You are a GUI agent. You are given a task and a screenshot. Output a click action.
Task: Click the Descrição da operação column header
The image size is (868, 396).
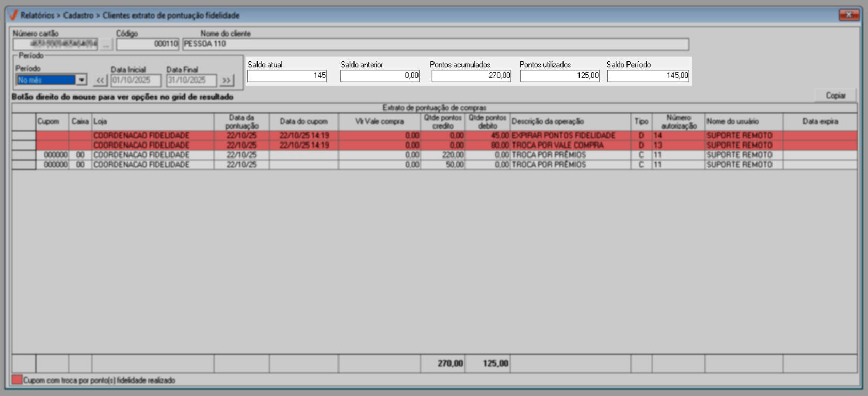(x=570, y=121)
